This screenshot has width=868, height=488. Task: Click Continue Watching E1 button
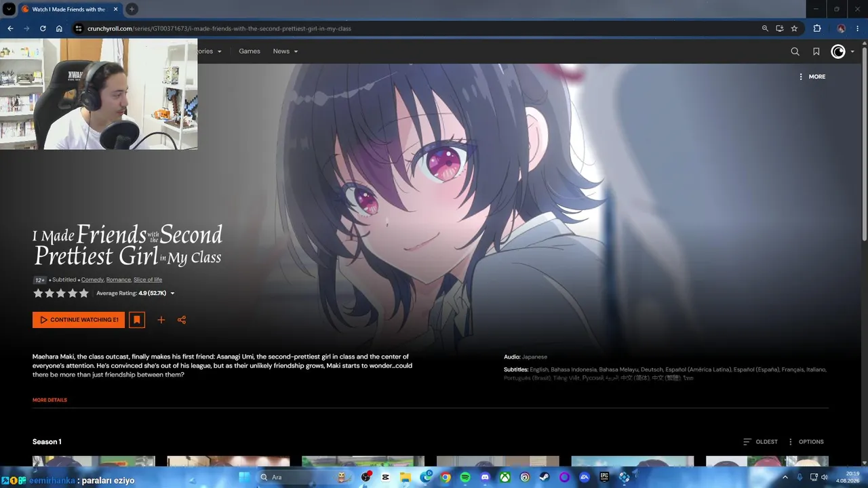point(79,320)
